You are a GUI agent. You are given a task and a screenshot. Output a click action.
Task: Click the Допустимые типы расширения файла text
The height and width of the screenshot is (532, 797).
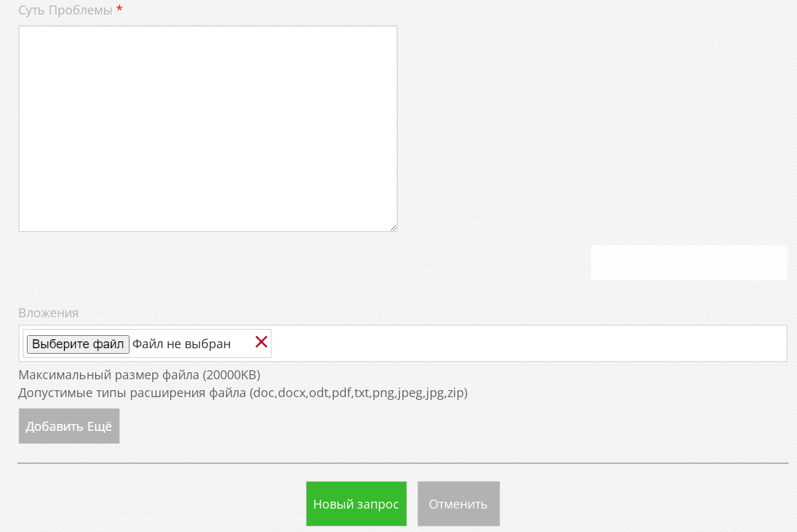point(133,393)
